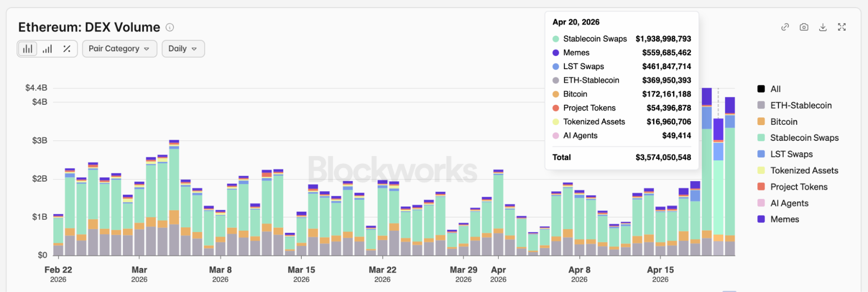The image size is (868, 292).
Task: Toggle the Memes series in legend
Action: 784,219
